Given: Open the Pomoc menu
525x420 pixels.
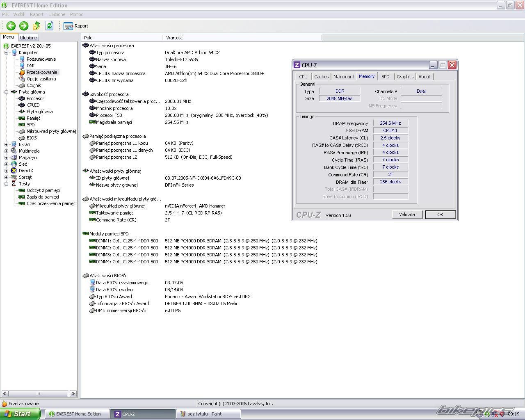Looking at the screenshot, I should 76,14.
